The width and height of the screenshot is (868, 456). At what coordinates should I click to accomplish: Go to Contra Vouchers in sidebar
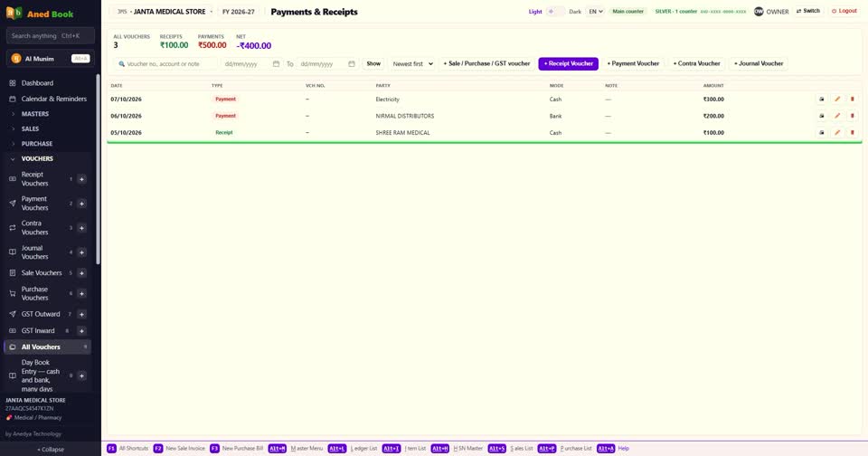point(35,228)
